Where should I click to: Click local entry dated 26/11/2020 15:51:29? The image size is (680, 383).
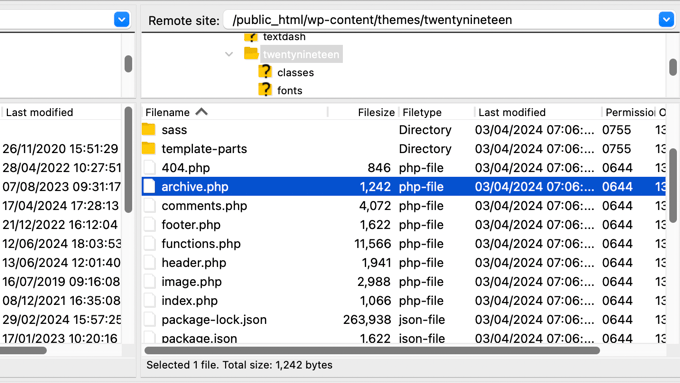coord(60,149)
